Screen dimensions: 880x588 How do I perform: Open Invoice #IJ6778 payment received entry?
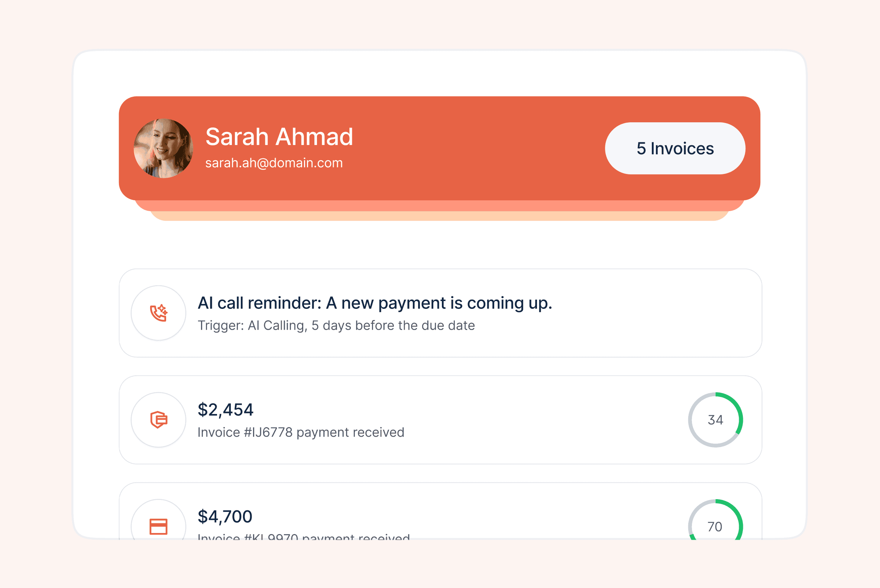click(x=301, y=432)
